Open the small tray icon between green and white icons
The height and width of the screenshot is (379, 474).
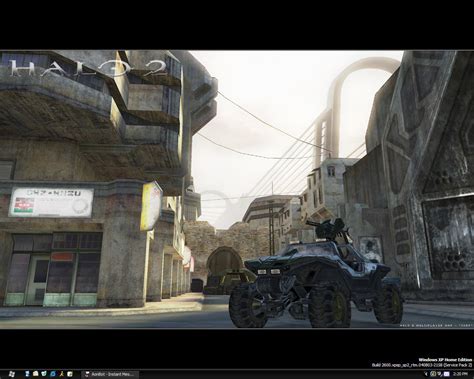[440, 374]
